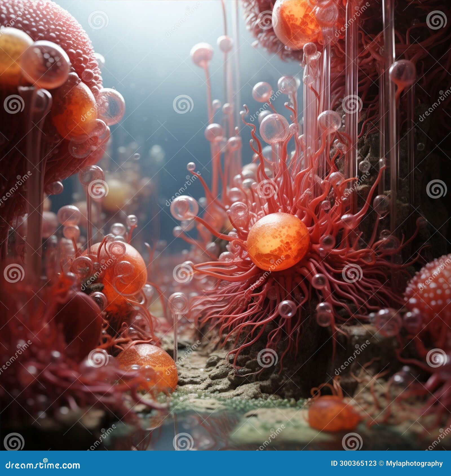Click the Mylaphotography author credit link
Screen dimensions: 451x476
point(414,464)
